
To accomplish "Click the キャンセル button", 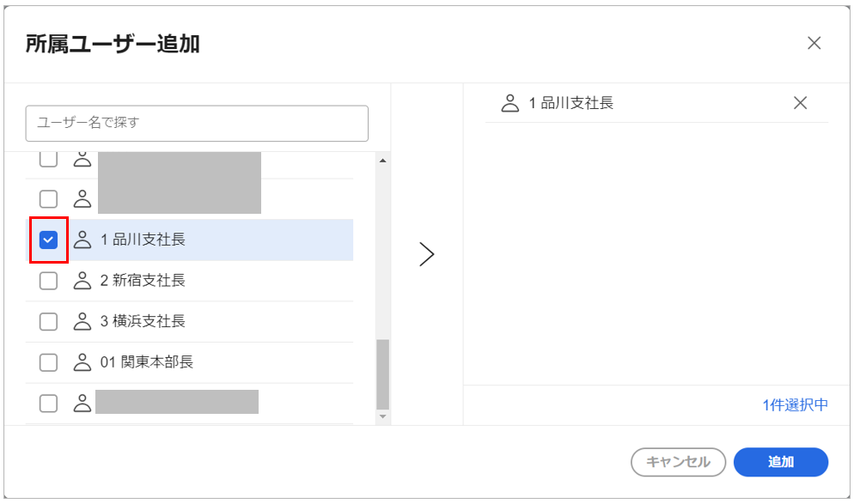I will 678,462.
